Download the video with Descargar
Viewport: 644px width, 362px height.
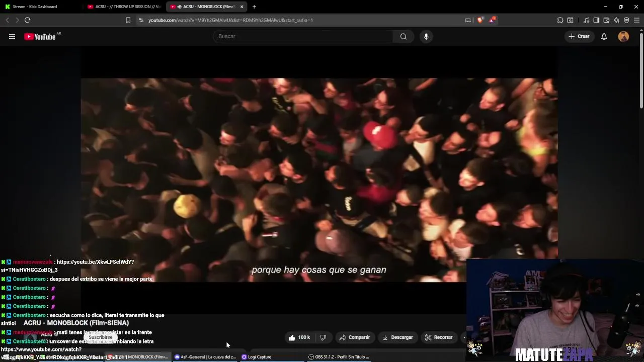(397, 337)
